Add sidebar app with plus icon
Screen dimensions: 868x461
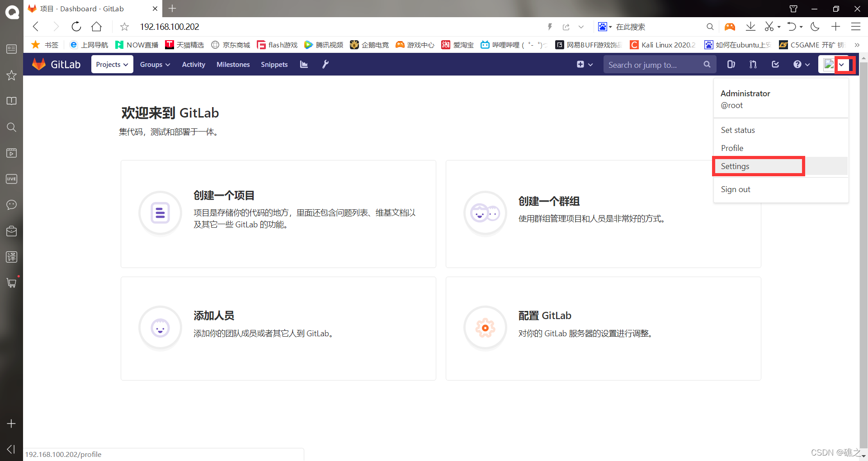pos(11,423)
